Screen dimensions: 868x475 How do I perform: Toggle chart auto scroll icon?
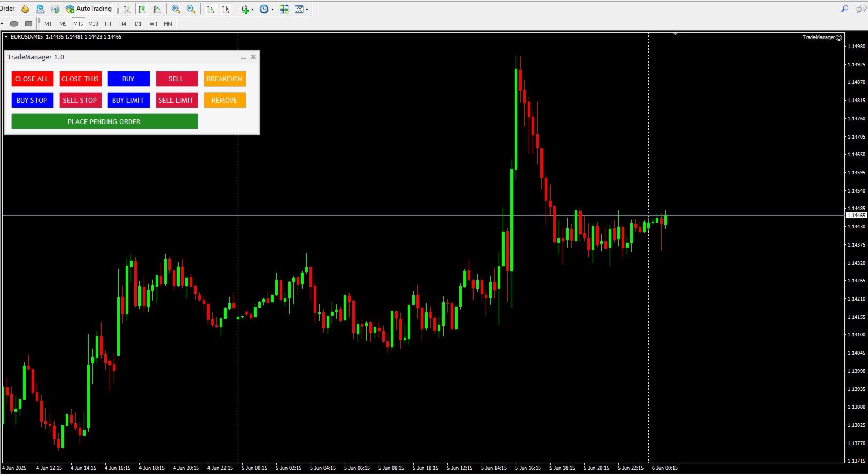pos(211,9)
